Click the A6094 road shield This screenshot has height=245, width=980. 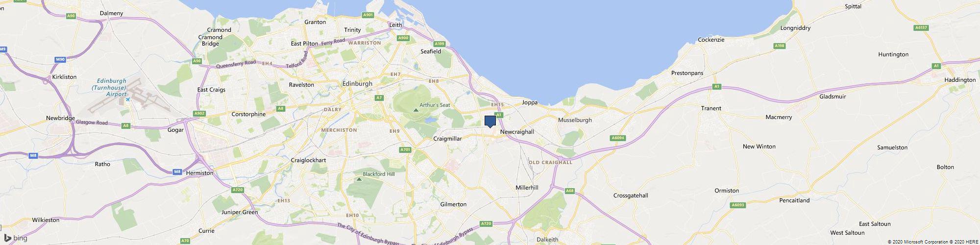tap(618, 138)
